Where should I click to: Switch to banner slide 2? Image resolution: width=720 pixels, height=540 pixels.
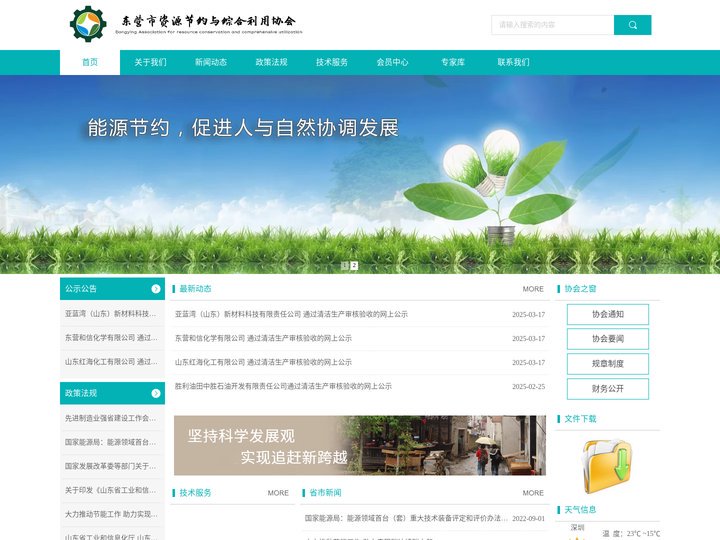point(354,265)
